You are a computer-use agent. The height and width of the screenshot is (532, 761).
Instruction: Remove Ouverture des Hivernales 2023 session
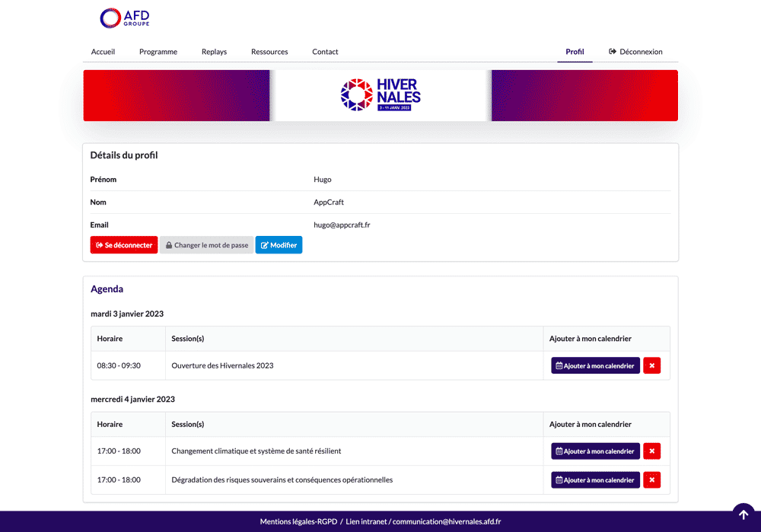coord(651,366)
